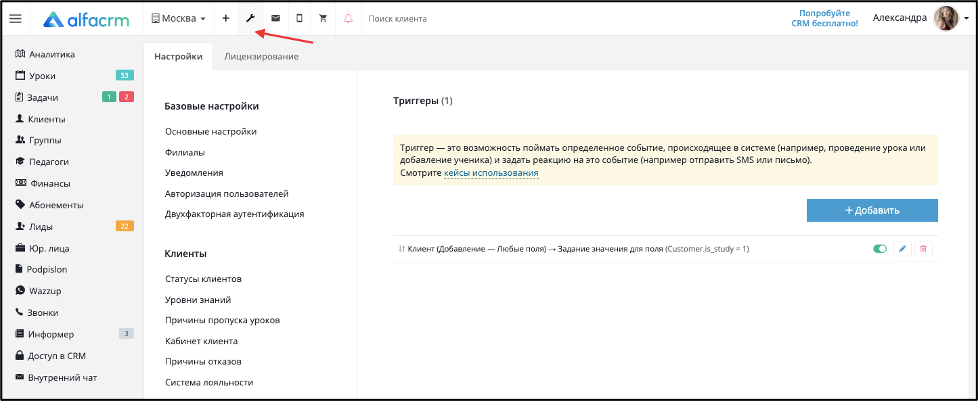Open the кейсы использования link
Screen dimensions: 979x402
[x=491, y=173]
